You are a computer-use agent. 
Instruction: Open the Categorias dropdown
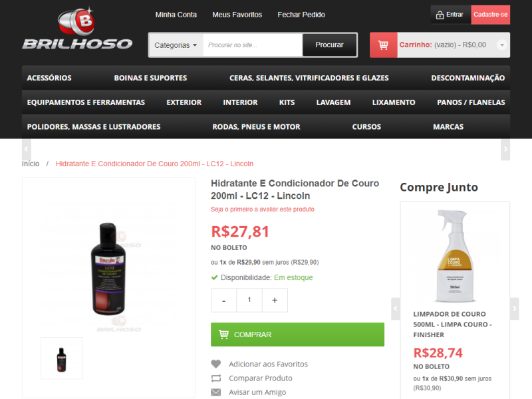(176, 45)
